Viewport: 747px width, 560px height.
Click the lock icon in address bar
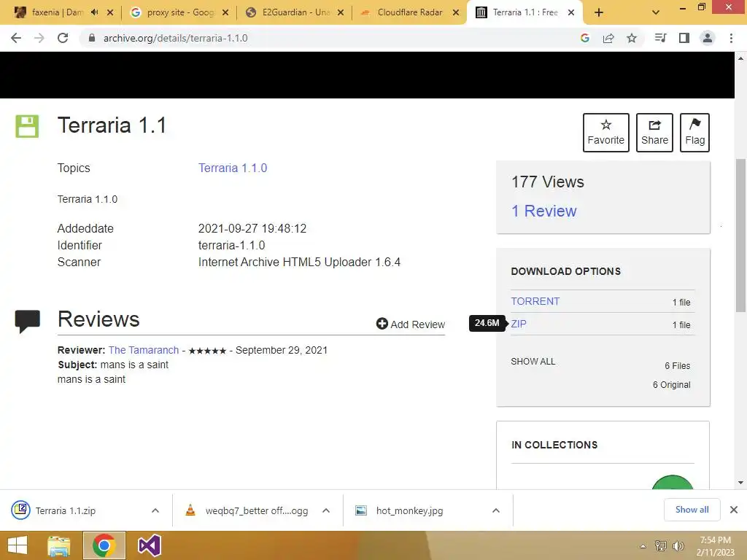coord(92,38)
